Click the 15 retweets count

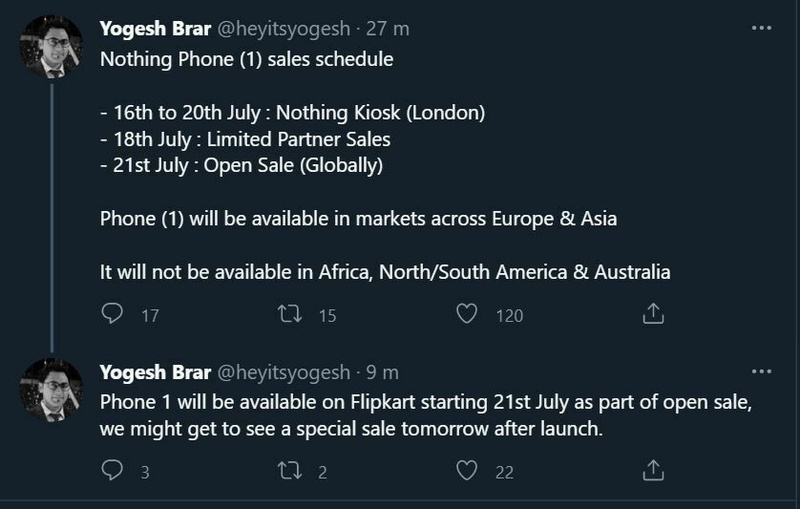[328, 316]
